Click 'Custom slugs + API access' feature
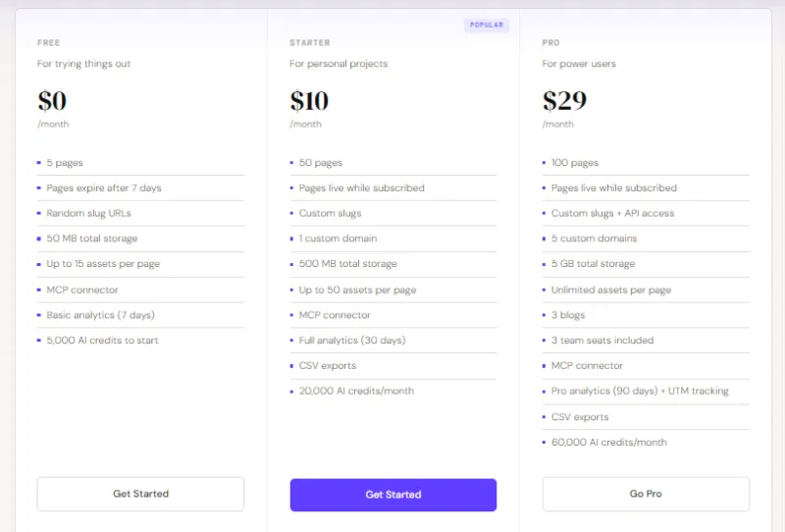The image size is (785, 532). tap(612, 213)
